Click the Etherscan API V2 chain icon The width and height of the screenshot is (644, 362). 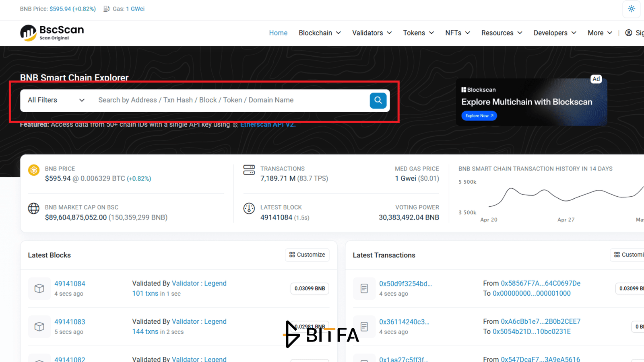click(x=235, y=125)
